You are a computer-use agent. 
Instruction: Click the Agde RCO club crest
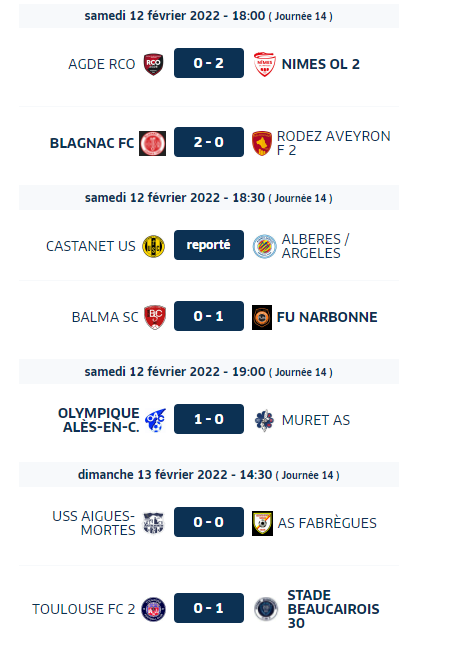(x=153, y=64)
